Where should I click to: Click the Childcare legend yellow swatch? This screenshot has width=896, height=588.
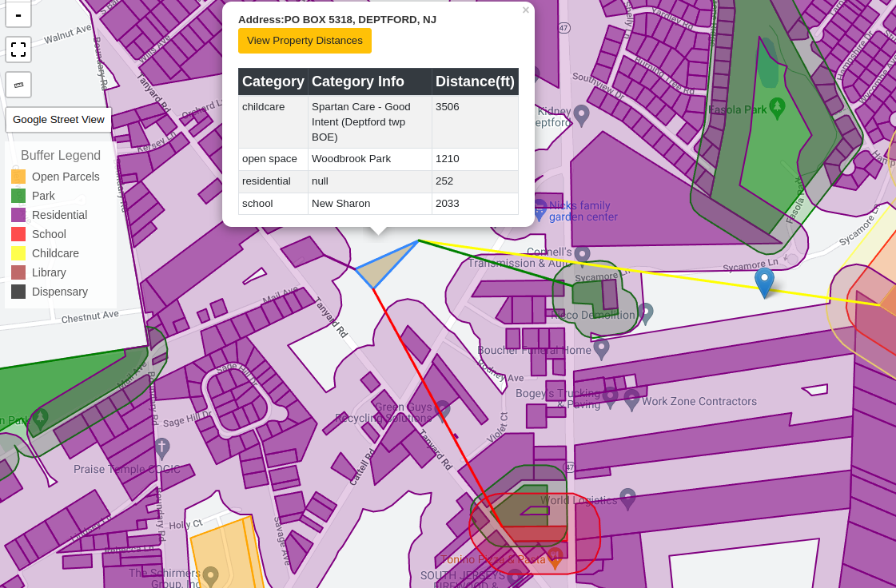tap(18, 253)
